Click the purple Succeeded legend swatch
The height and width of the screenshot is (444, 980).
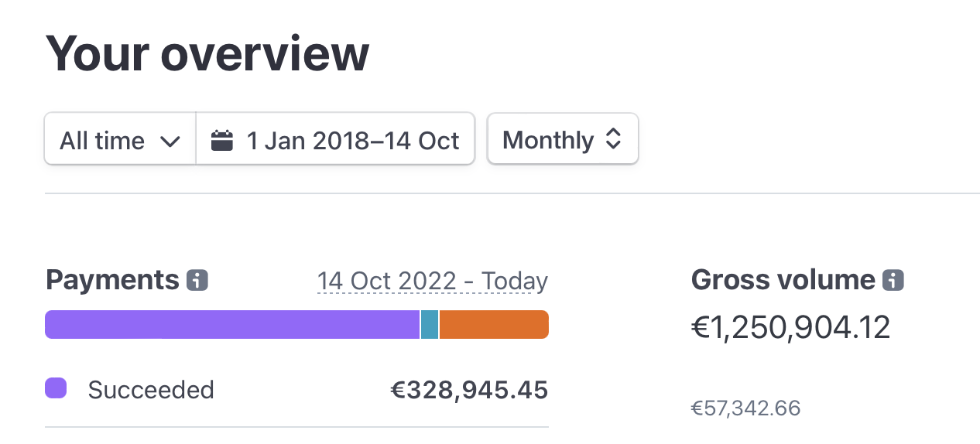pyautogui.click(x=56, y=388)
